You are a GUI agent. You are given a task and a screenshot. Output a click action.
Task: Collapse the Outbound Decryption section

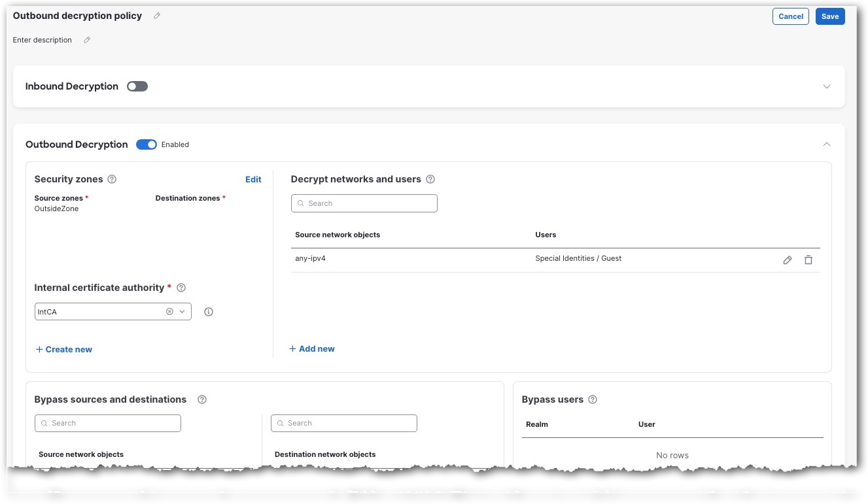pos(827,144)
